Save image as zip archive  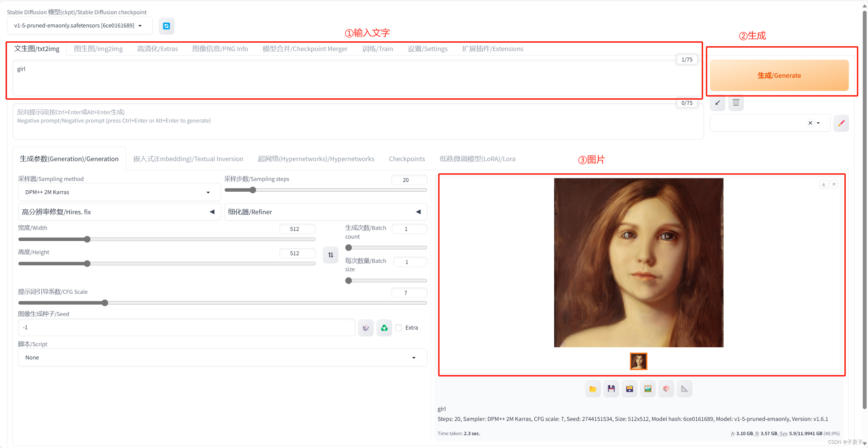point(629,388)
